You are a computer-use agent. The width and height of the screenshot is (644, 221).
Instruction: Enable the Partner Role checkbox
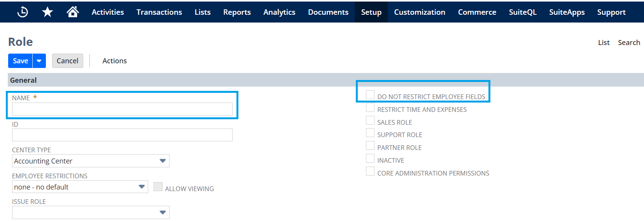click(x=370, y=146)
